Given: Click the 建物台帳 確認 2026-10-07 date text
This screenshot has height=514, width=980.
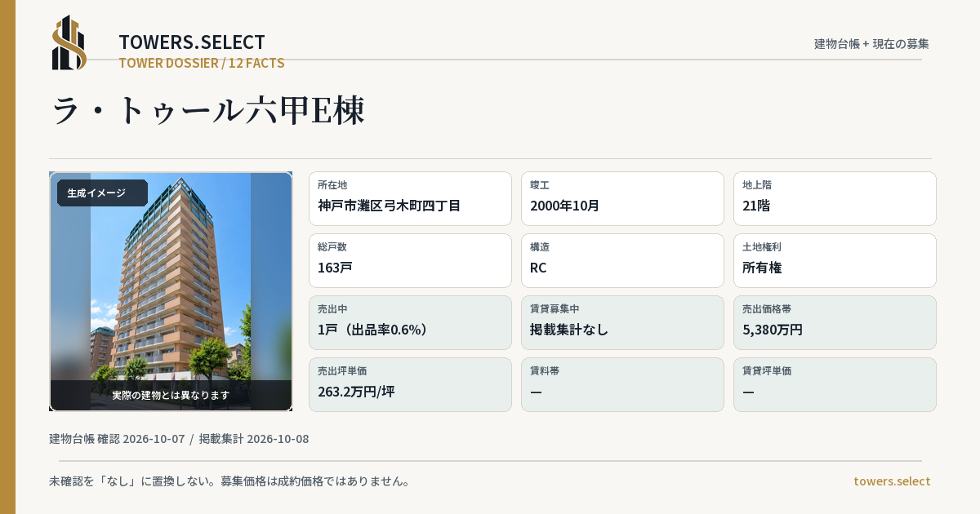Looking at the screenshot, I should [x=117, y=439].
